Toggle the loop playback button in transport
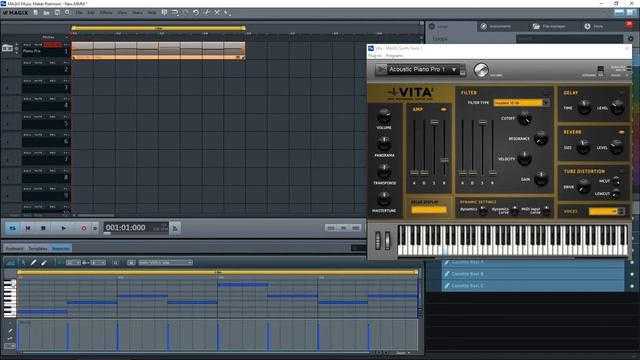Screen dimensions: 640x360 [12, 228]
